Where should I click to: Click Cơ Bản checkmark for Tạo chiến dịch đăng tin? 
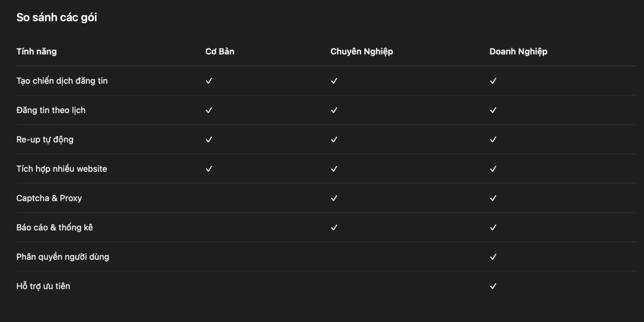209,81
